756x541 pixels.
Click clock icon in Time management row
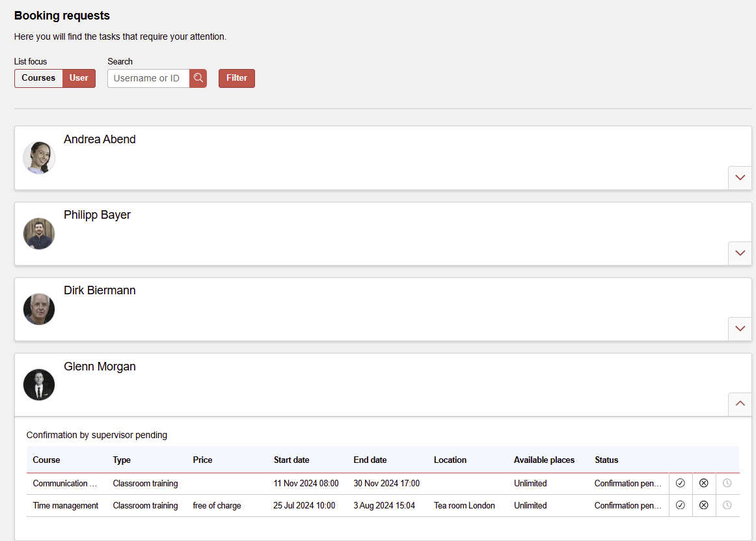(x=727, y=505)
